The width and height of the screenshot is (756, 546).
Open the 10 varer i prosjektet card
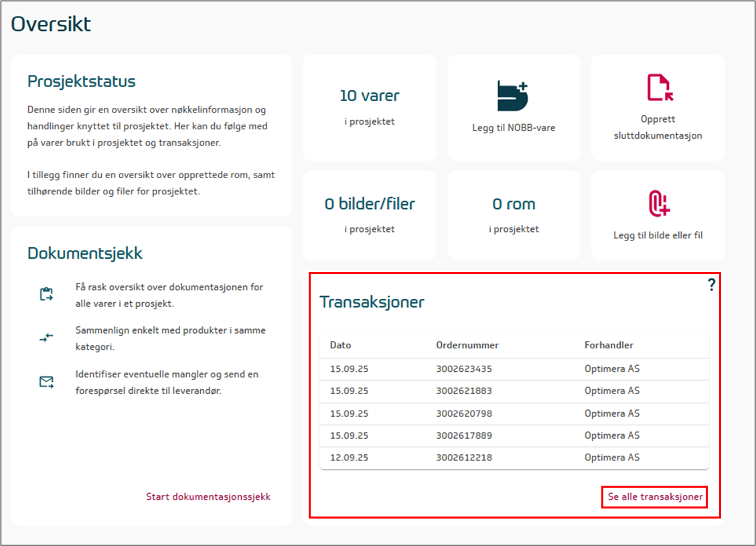(370, 107)
